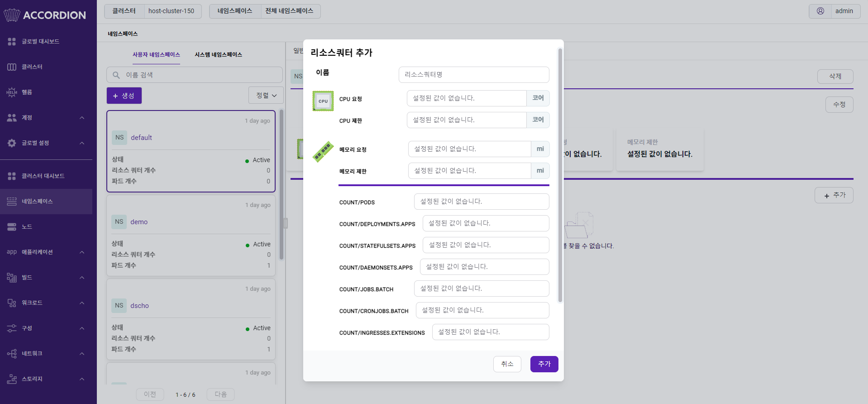This screenshot has width=868, height=404.
Task: Click the magnifier icon in 이름 검색
Action: [116, 75]
